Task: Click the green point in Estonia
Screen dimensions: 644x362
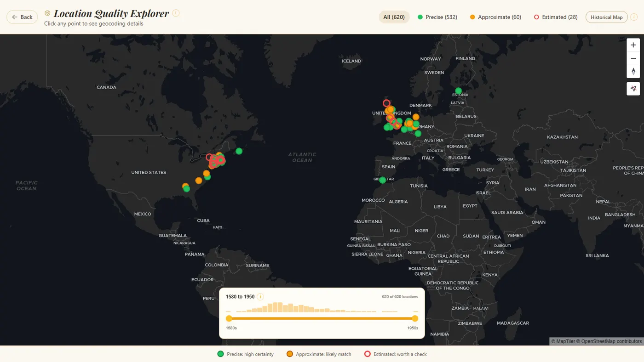Action: point(458,91)
